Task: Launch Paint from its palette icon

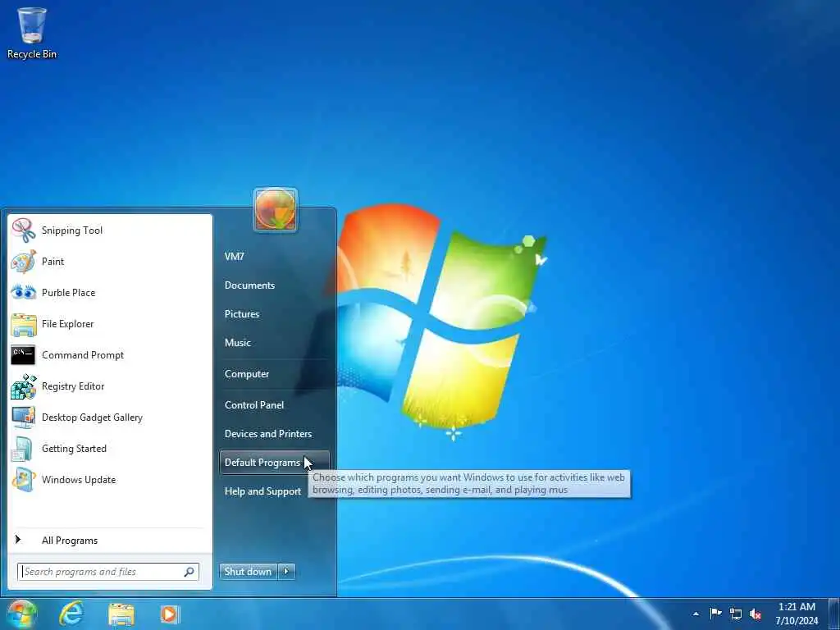Action: [x=24, y=262]
